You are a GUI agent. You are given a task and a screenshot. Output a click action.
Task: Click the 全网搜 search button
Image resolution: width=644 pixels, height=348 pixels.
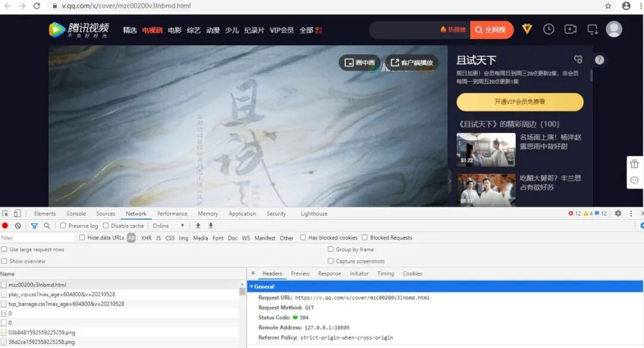click(491, 30)
